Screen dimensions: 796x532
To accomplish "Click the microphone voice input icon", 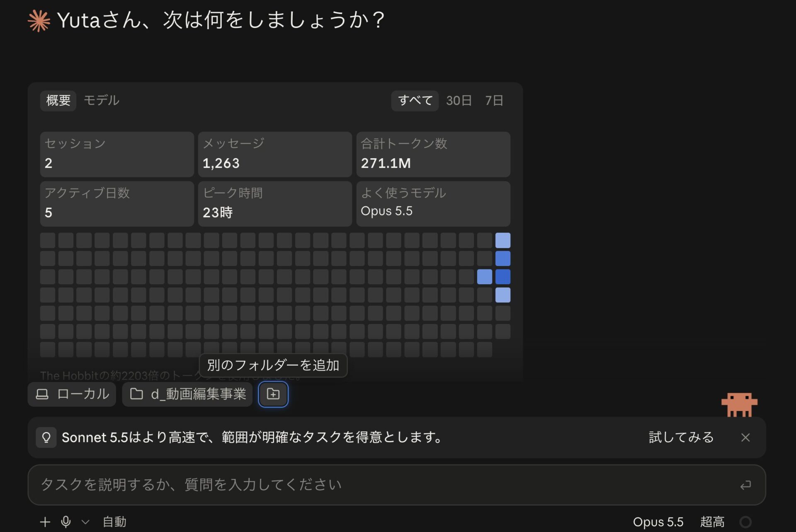I will tap(66, 522).
